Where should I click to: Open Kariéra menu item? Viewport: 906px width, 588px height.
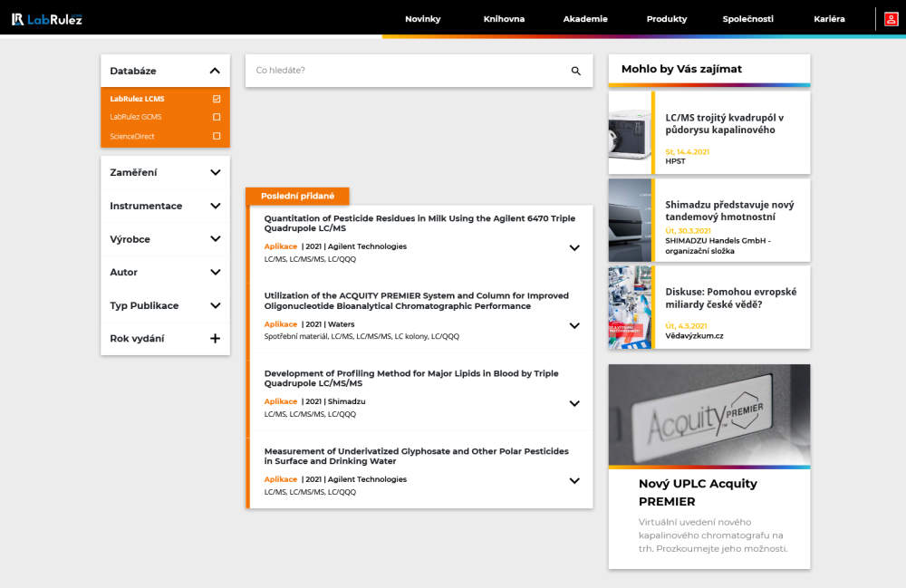(x=829, y=19)
